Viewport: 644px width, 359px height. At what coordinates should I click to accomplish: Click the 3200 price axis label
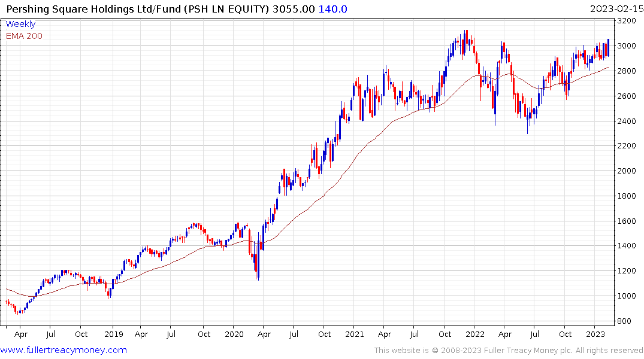pyautogui.click(x=627, y=21)
